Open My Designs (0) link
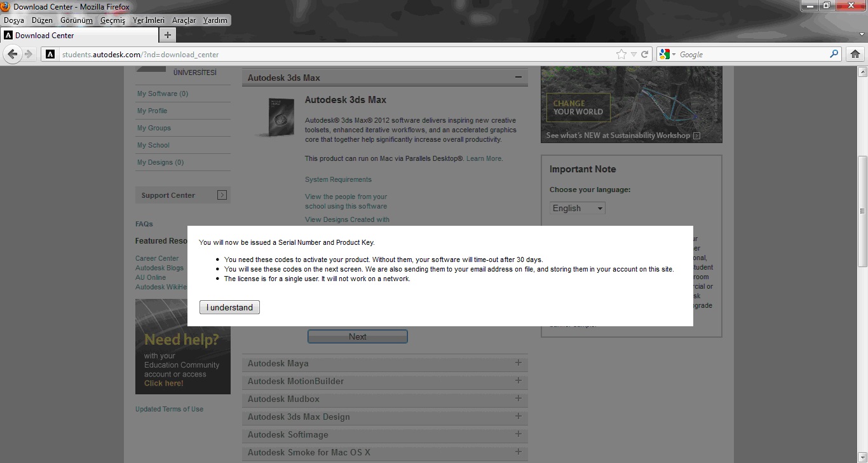The height and width of the screenshot is (463, 868). pyautogui.click(x=160, y=162)
